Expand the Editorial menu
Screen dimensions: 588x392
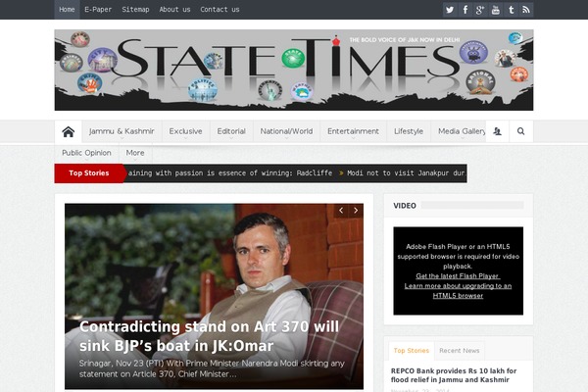pos(231,131)
